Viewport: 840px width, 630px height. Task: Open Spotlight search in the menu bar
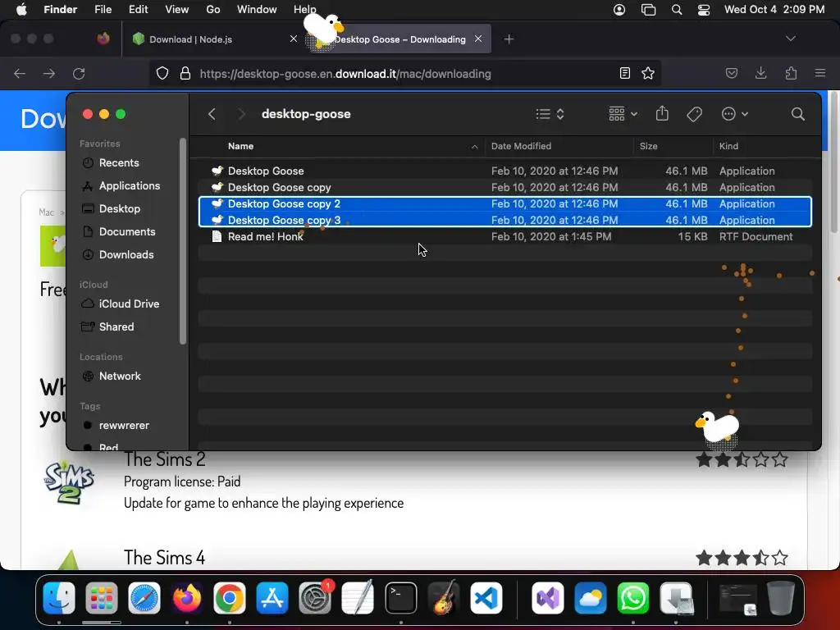tap(677, 10)
